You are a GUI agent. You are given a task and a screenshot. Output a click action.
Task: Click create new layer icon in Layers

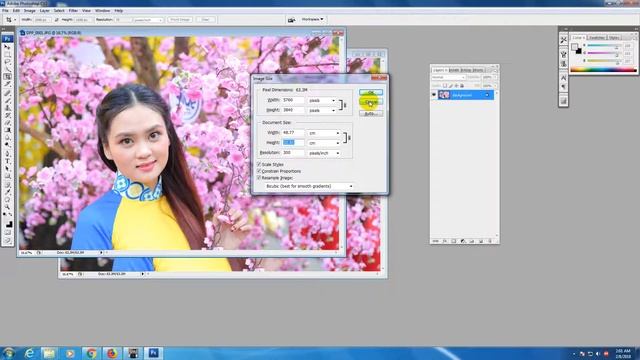click(481, 241)
